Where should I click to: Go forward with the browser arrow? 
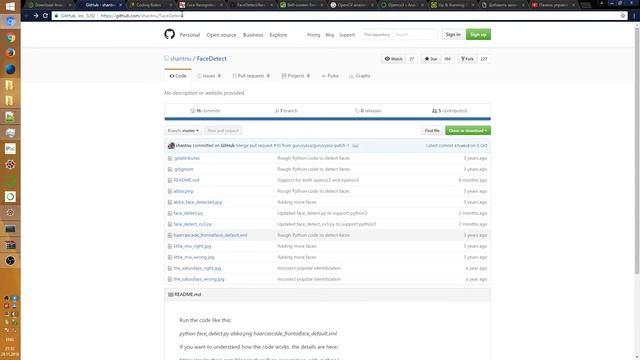click(x=36, y=16)
